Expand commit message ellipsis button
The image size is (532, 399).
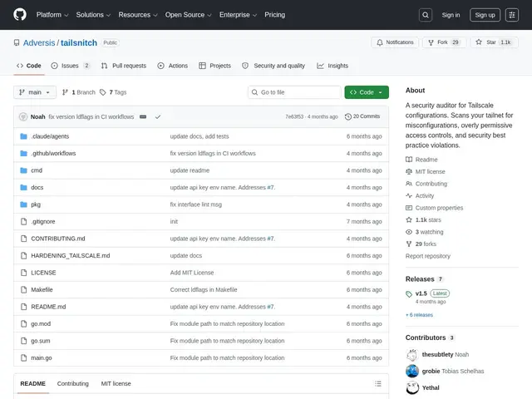[143, 116]
